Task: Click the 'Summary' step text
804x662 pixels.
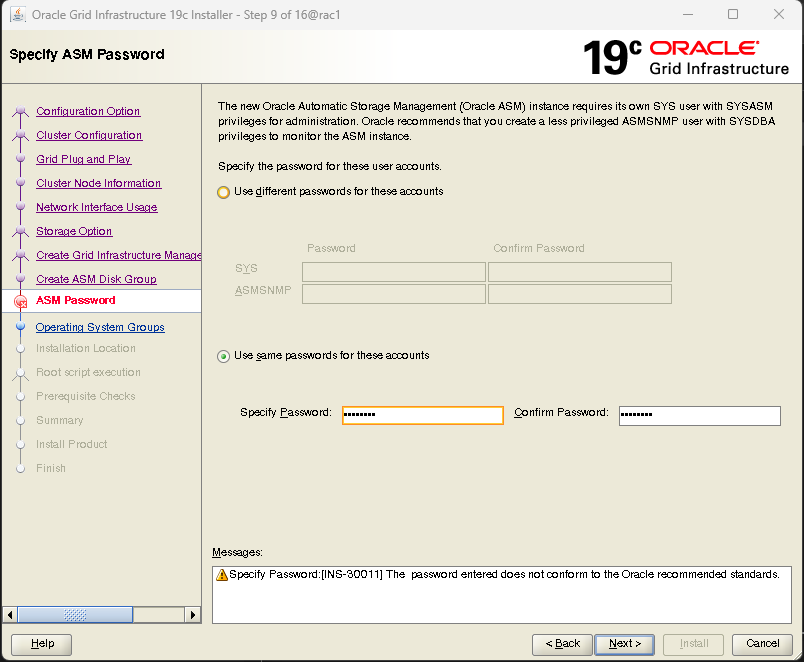Action: tap(59, 420)
